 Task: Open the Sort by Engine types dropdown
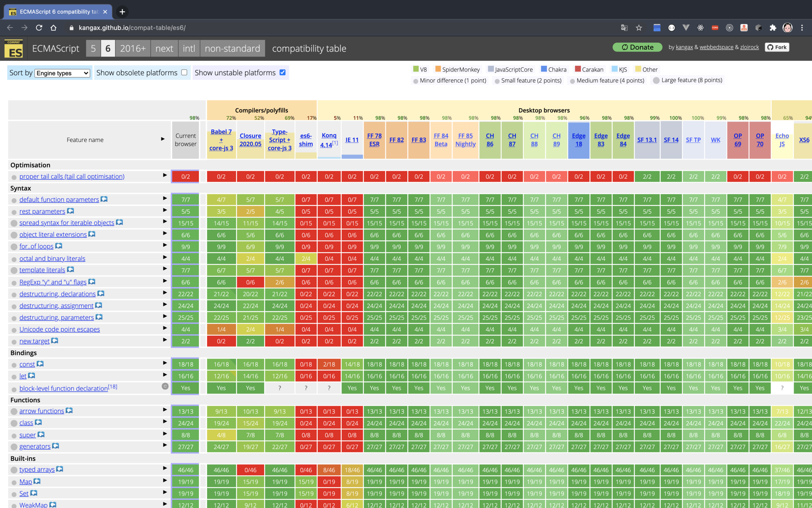pos(62,73)
